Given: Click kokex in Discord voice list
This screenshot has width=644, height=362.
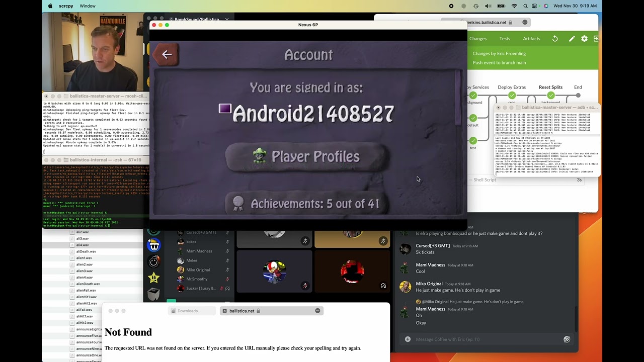Looking at the screenshot, I should 191,242.
